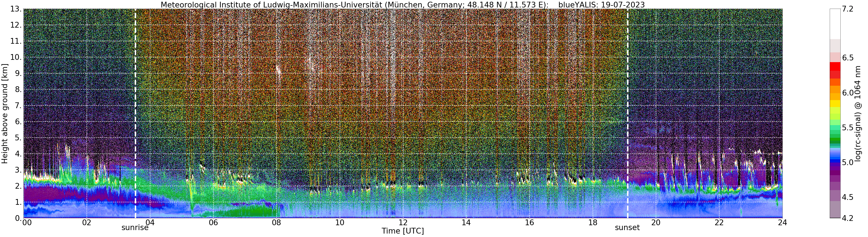Screen dimensions: 868x237
Task: Click the y-axis tick label '10.'
Action: click(x=16, y=57)
